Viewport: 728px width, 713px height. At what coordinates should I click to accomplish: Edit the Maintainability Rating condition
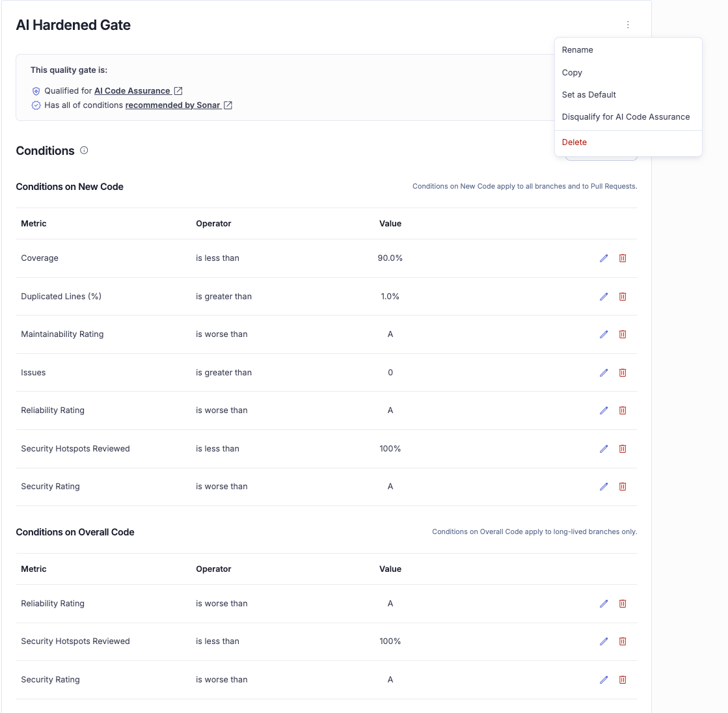(604, 334)
